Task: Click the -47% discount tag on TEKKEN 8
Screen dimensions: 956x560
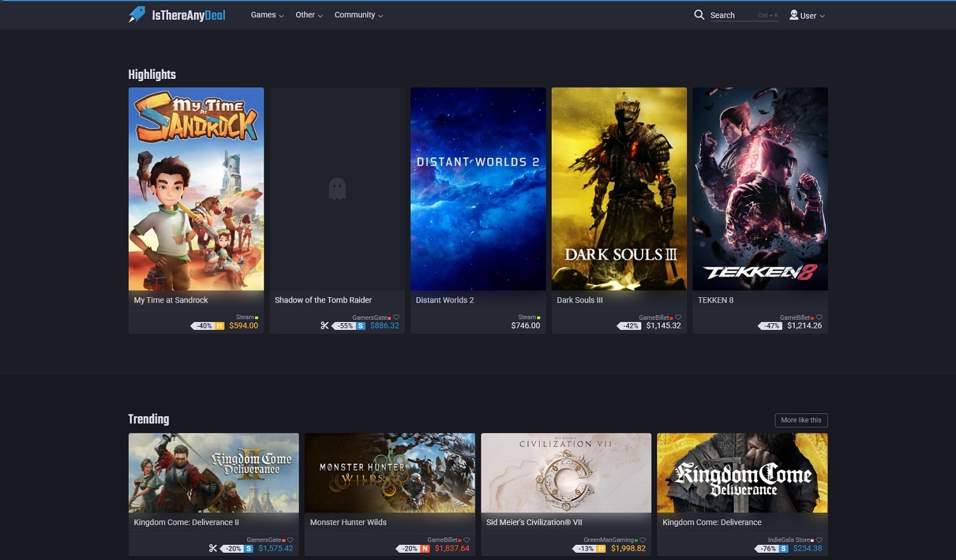Action: 770,326
